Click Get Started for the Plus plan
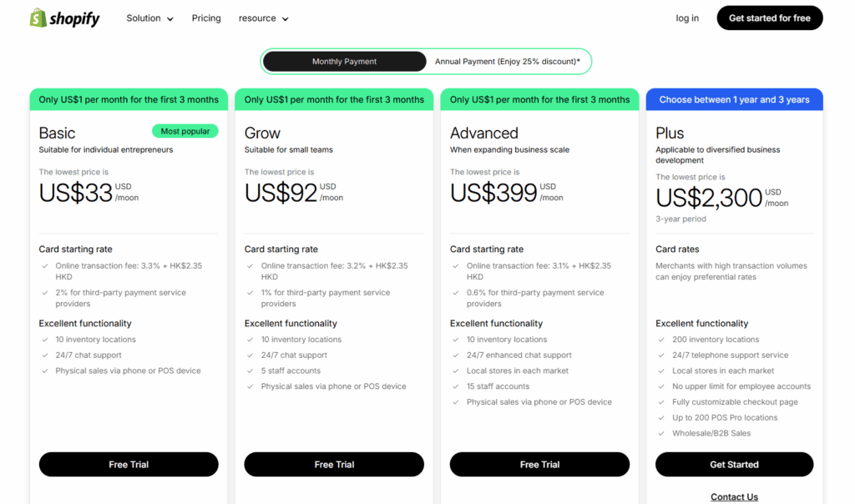This screenshot has width=855, height=504. pos(734,465)
